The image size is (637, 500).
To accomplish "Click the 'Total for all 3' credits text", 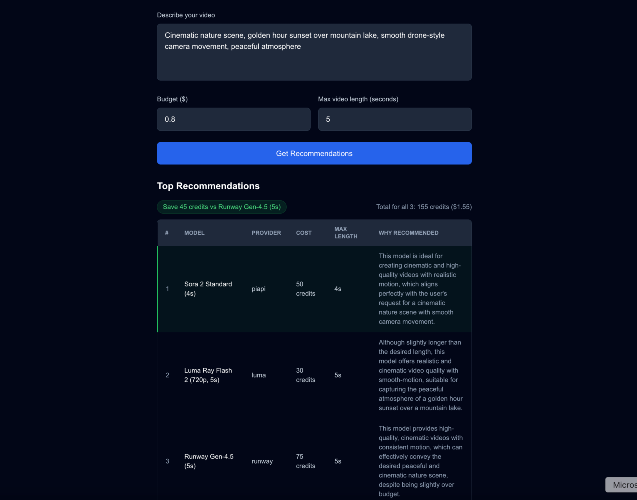I will pyautogui.click(x=423, y=206).
